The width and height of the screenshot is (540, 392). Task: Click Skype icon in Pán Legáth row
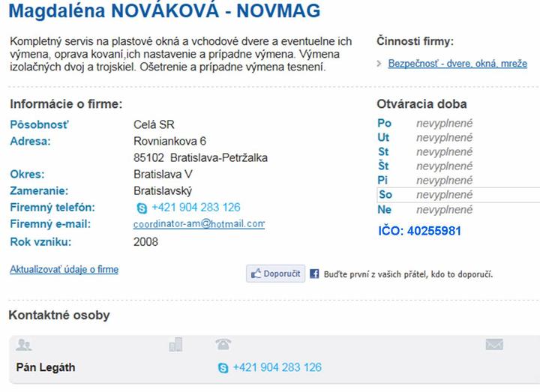point(223,368)
